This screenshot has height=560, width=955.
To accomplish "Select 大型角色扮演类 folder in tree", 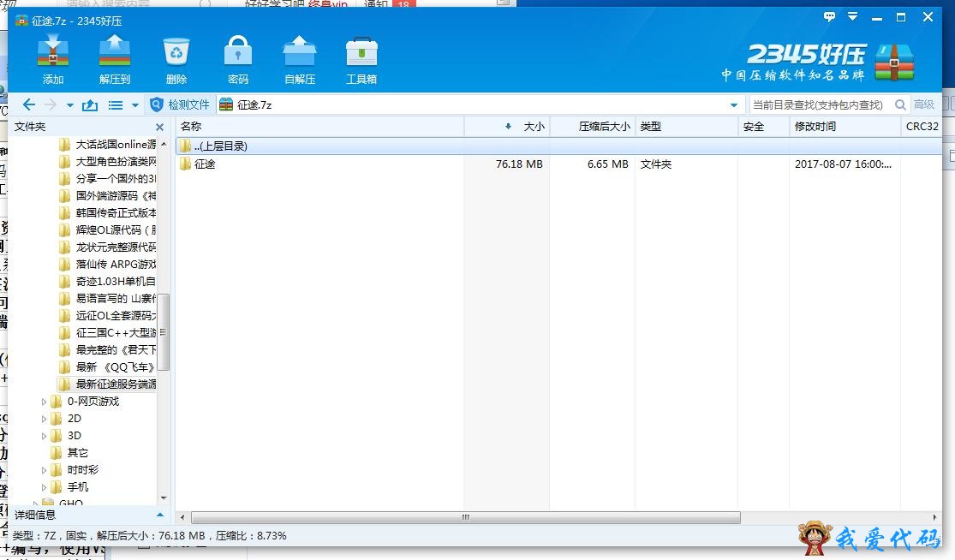I will click(x=108, y=161).
